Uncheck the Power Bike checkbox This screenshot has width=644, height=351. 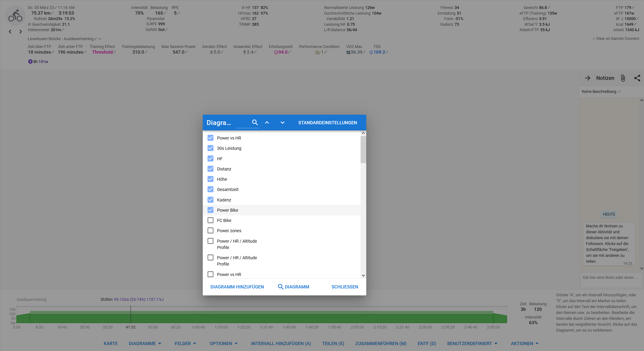[x=211, y=210]
